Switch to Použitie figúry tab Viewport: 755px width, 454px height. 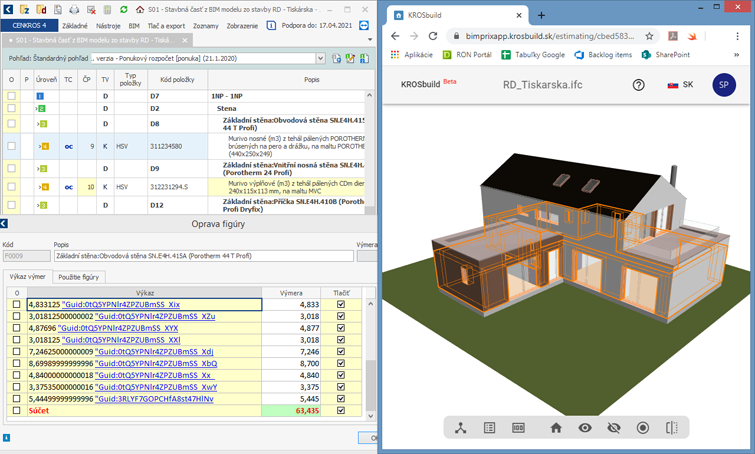click(78, 277)
